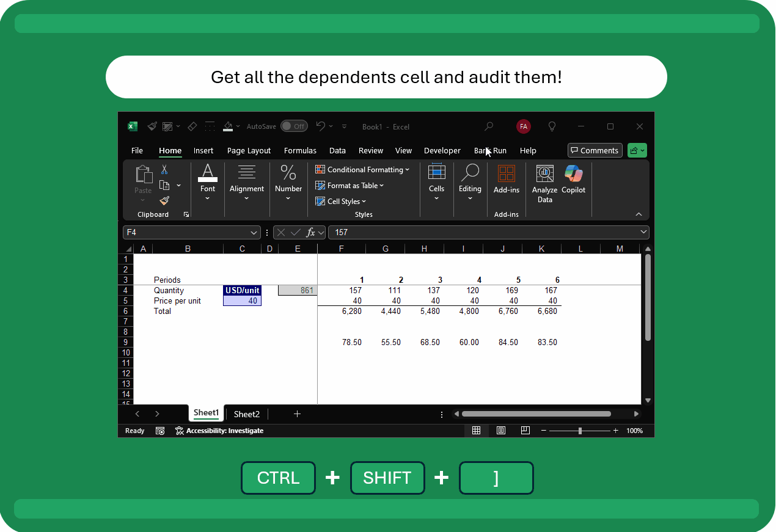776x532 pixels.
Task: Switch to the Sheet2 worksheet tab
Action: click(x=247, y=414)
